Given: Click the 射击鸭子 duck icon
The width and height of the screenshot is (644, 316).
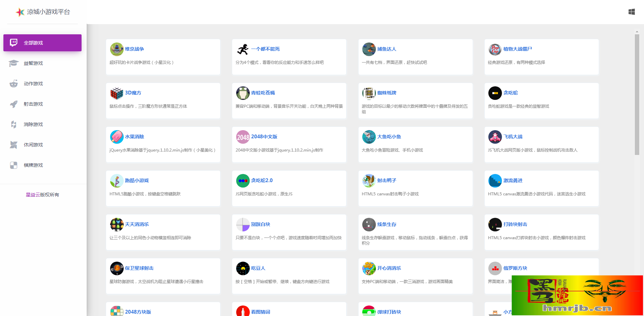Looking at the screenshot, I should [x=369, y=181].
